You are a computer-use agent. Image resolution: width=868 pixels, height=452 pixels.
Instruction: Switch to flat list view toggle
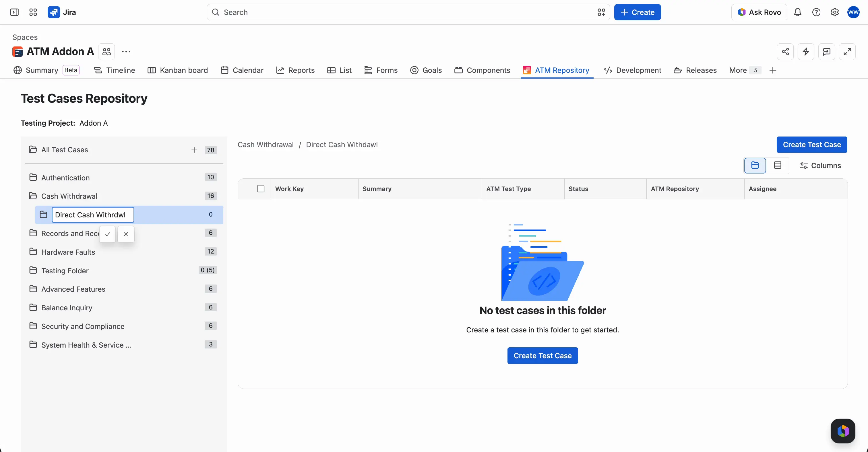(778, 165)
